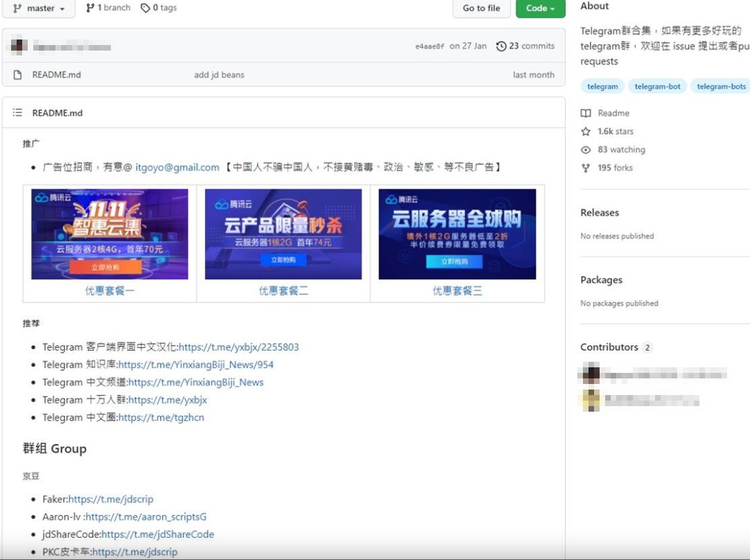Open the t.me/jdShareCode link
This screenshot has width=750, height=560.
(157, 534)
